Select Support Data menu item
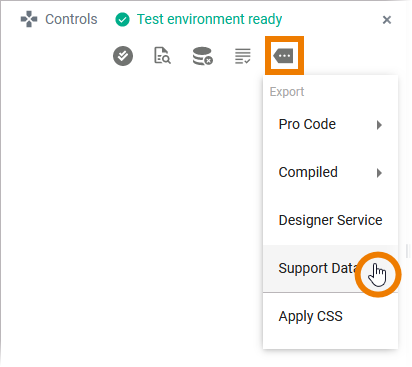412x367 pixels. 330,268
